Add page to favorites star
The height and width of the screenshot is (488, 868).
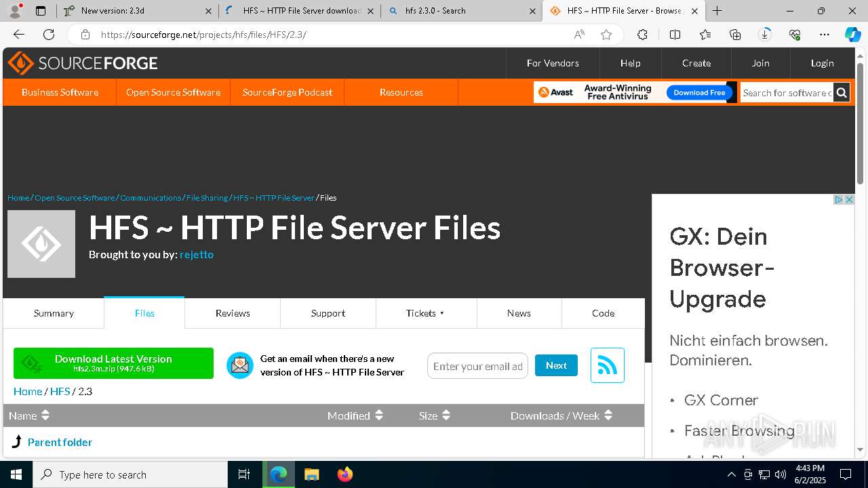point(606,35)
